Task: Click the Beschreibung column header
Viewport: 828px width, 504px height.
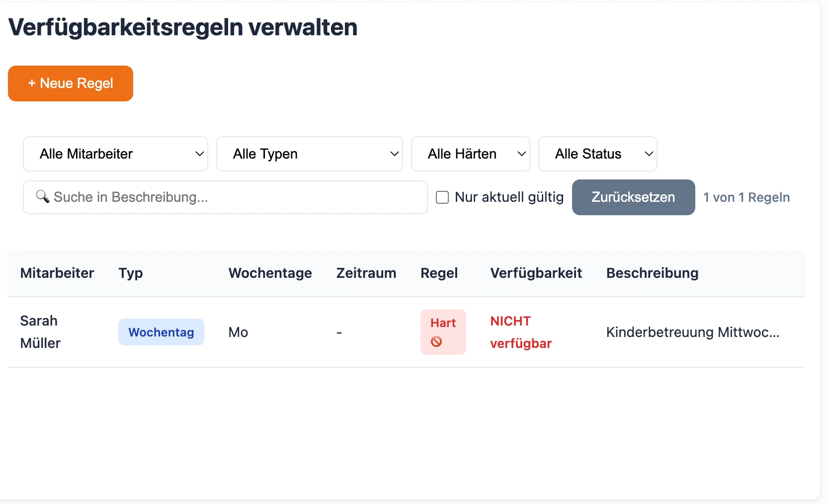Action: click(x=652, y=273)
